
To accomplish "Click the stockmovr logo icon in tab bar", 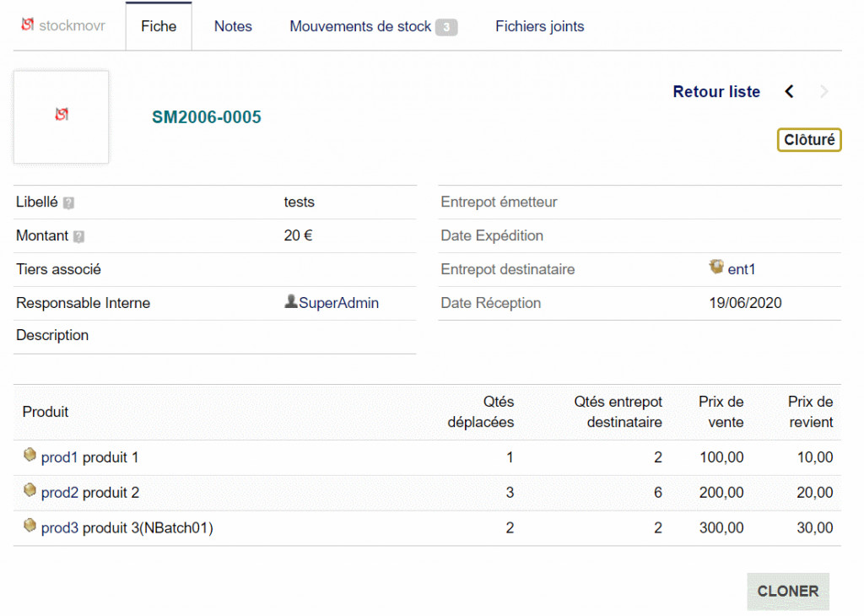I will point(28,25).
